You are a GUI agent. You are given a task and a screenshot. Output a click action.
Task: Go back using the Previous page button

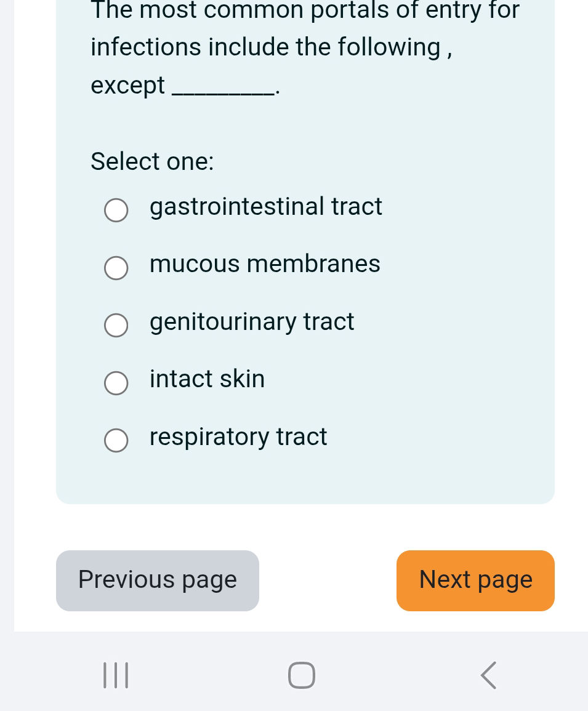click(157, 579)
